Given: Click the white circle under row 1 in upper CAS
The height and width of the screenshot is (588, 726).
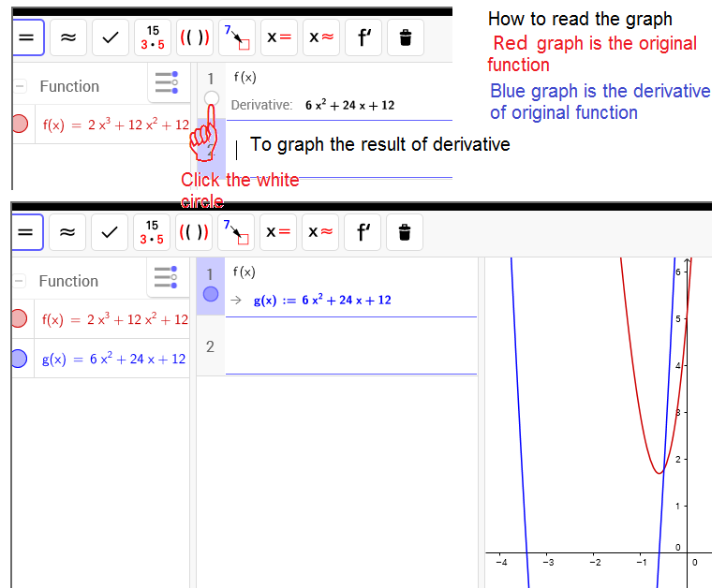Looking at the screenshot, I should (x=211, y=98).
